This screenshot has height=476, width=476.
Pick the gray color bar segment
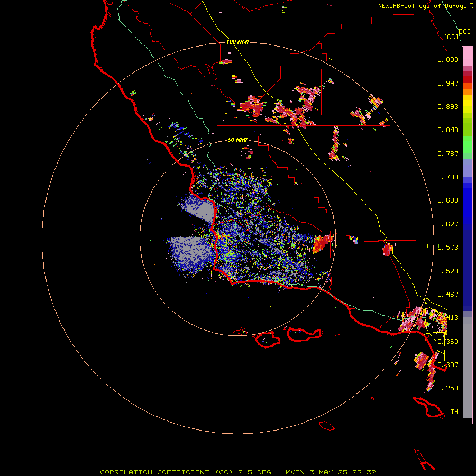click(x=467, y=368)
